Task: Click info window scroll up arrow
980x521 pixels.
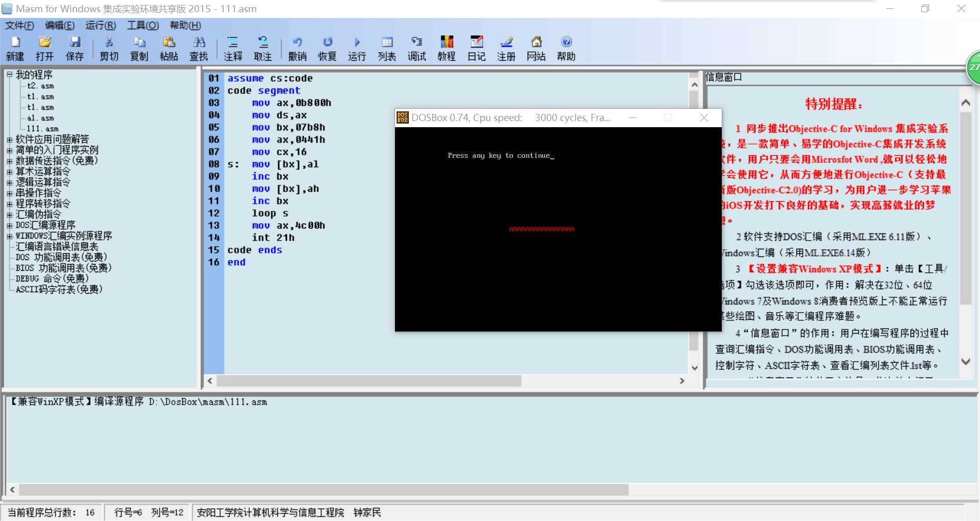Action: [965, 103]
